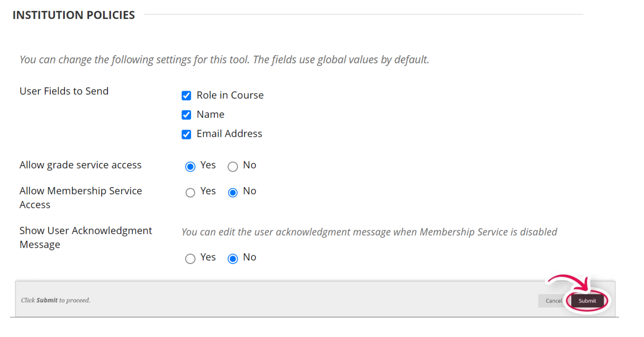Click the 'Show User Acknowledgment Message' label

pos(85,237)
